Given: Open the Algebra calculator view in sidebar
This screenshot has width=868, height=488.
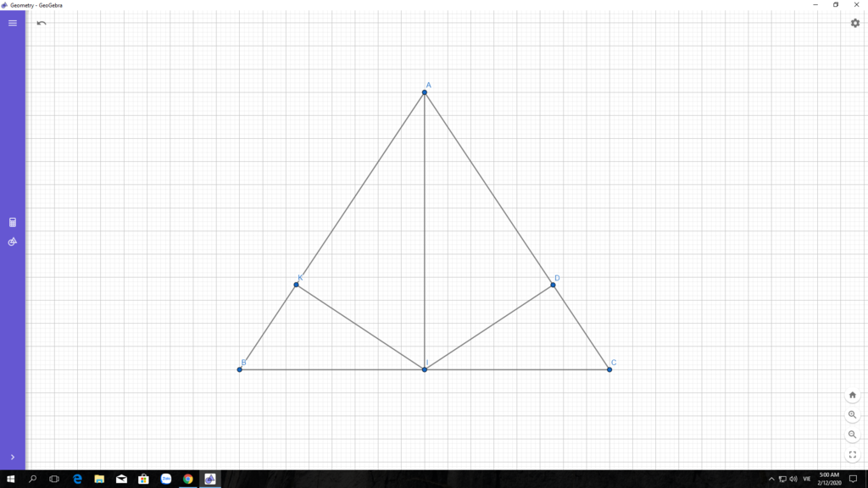Looking at the screenshot, I should (12, 223).
